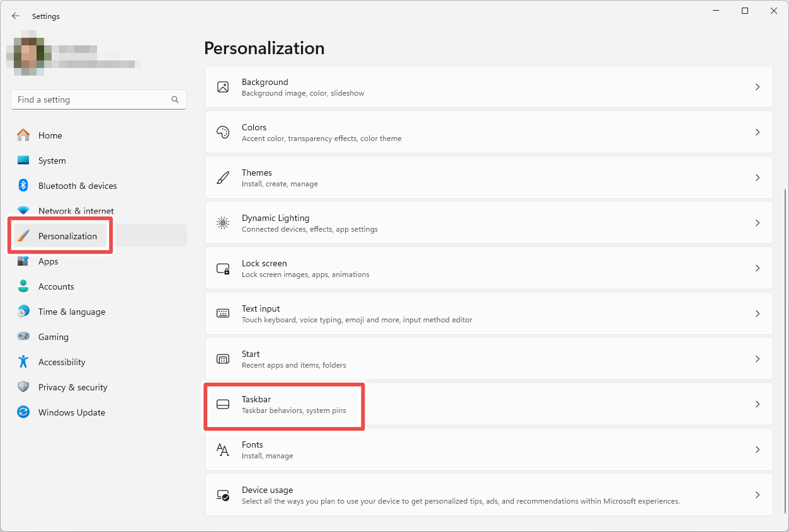Click the user profile picture
The image size is (789, 532).
pos(29,52)
